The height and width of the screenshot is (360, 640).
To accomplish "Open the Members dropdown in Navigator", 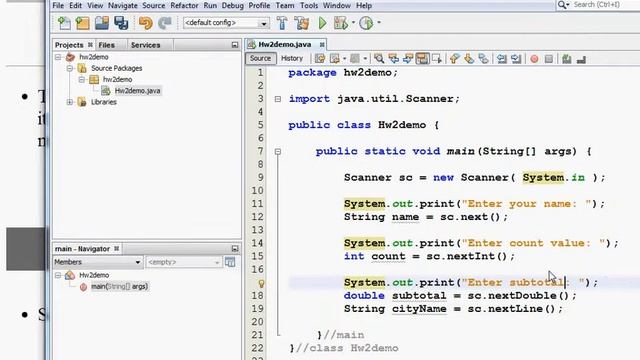I will coord(97,262).
